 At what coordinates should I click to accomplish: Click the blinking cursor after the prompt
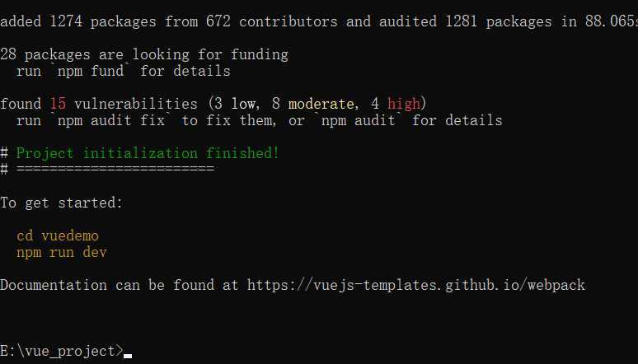pos(128,356)
